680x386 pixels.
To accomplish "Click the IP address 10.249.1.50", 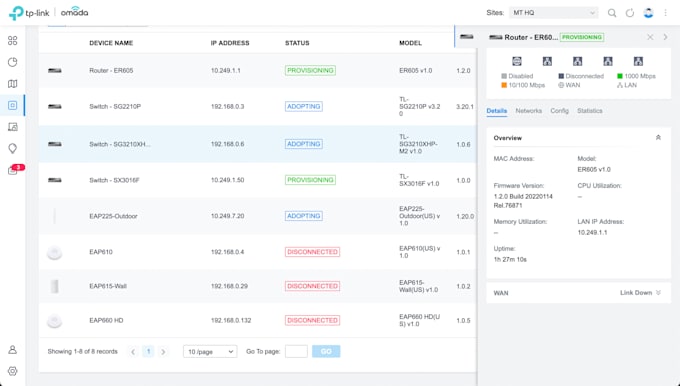I will pyautogui.click(x=227, y=180).
